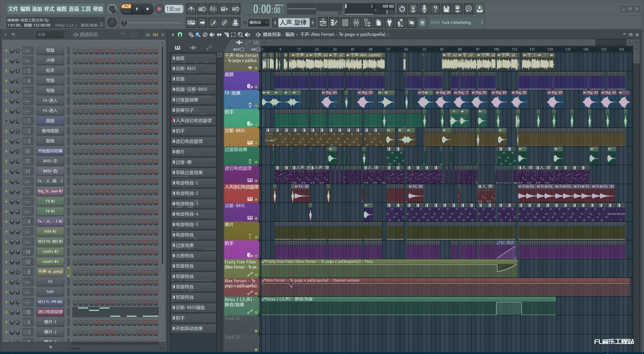Click bar 33 on the playlist timeline

click(x=334, y=49)
